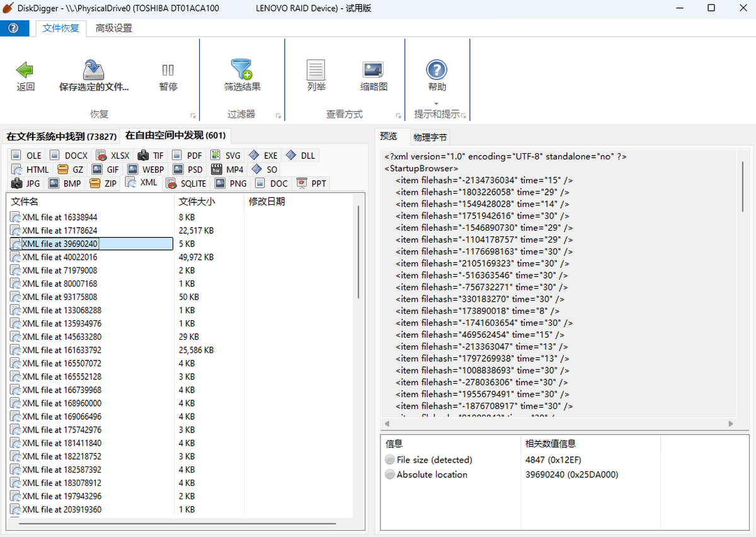Select the JPG file type tab
The height and width of the screenshot is (537, 756).
[26, 183]
